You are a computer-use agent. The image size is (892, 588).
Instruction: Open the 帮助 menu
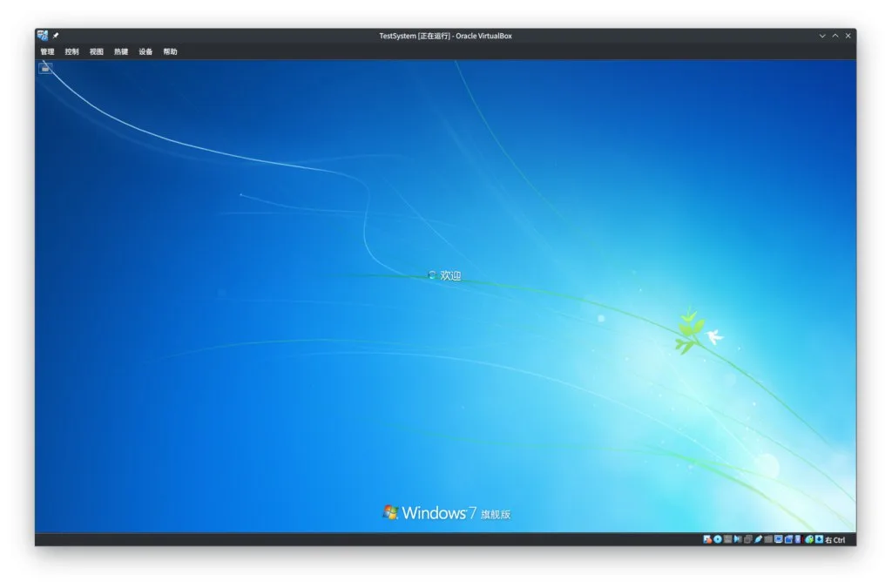coord(170,51)
